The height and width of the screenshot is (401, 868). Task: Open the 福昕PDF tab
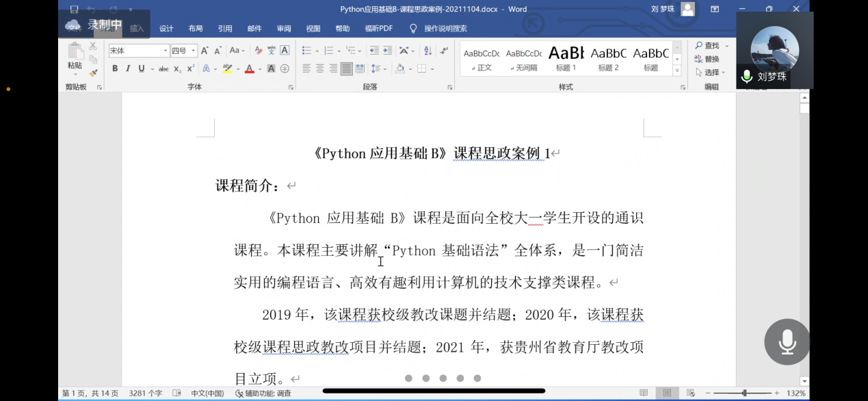coord(379,28)
